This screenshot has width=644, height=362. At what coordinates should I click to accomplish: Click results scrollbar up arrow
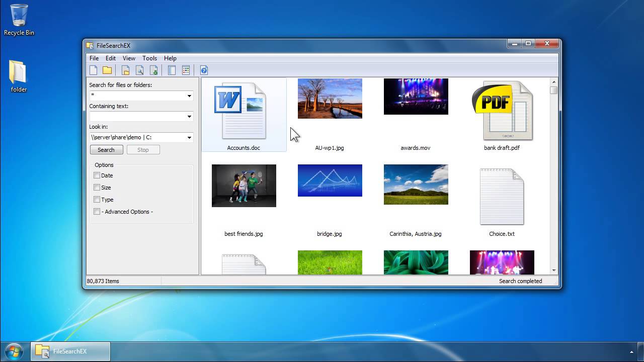click(554, 82)
